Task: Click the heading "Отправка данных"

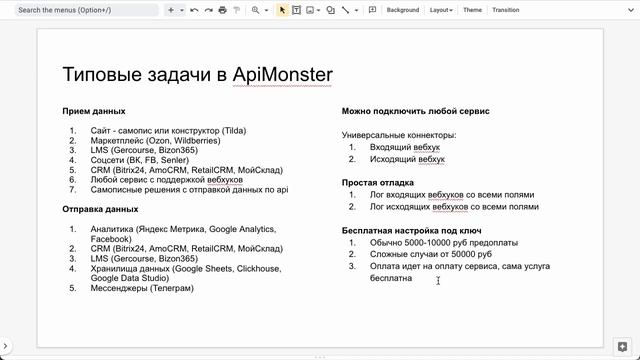Action: point(100,209)
